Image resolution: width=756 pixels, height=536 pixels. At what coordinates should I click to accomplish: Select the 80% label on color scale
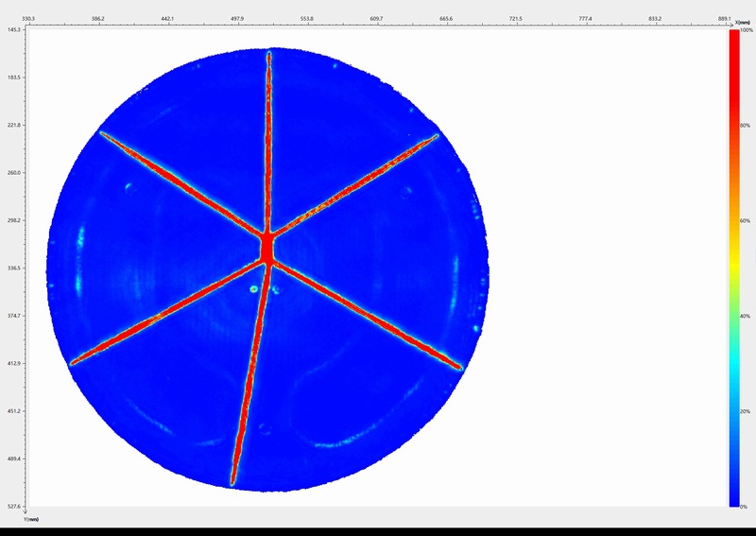click(746, 126)
